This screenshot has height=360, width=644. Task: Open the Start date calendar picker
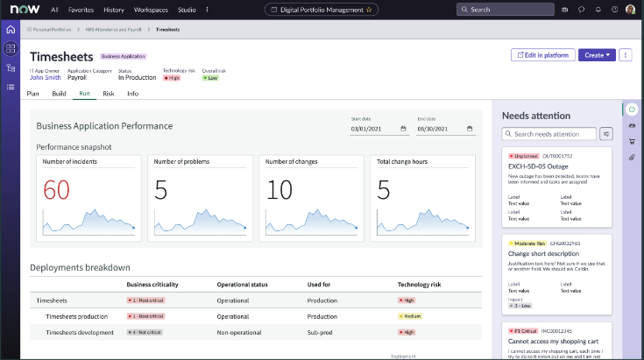tap(403, 129)
